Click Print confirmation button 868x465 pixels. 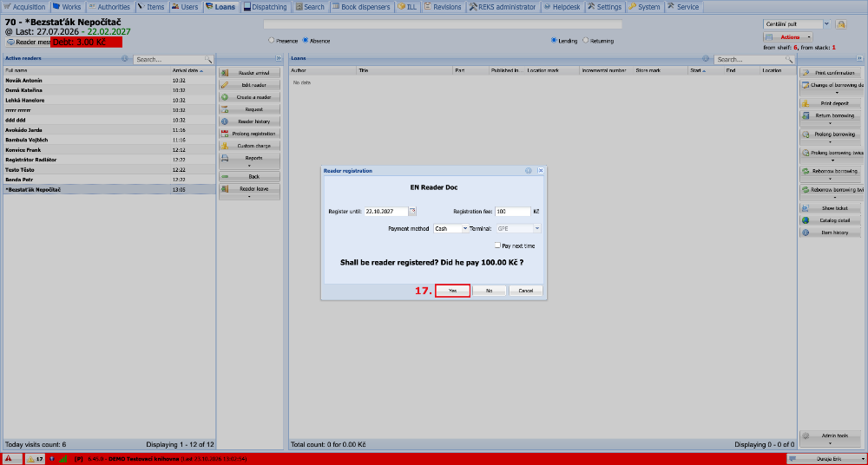click(832, 73)
